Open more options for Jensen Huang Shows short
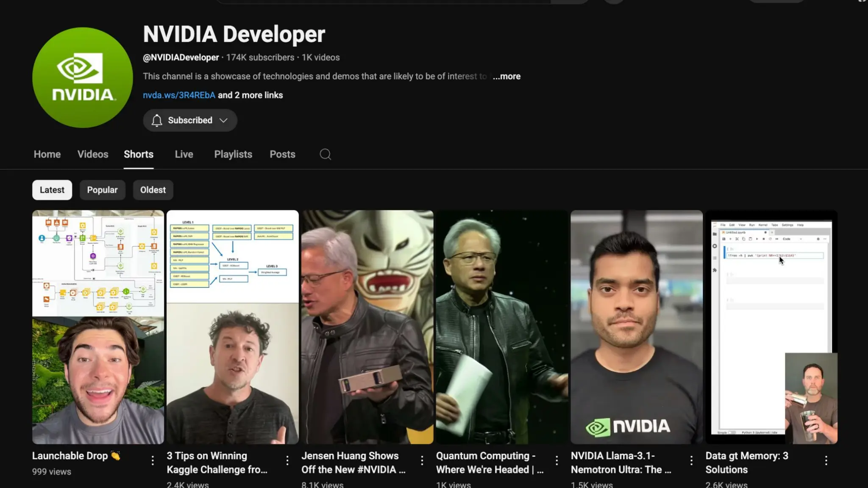The image size is (868, 488). [x=422, y=460]
